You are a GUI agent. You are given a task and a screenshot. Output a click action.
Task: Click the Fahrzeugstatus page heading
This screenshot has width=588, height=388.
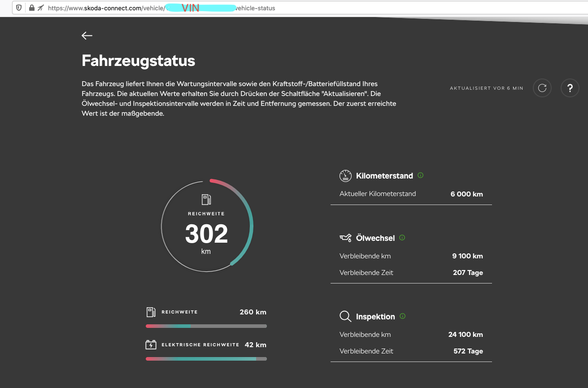138,61
